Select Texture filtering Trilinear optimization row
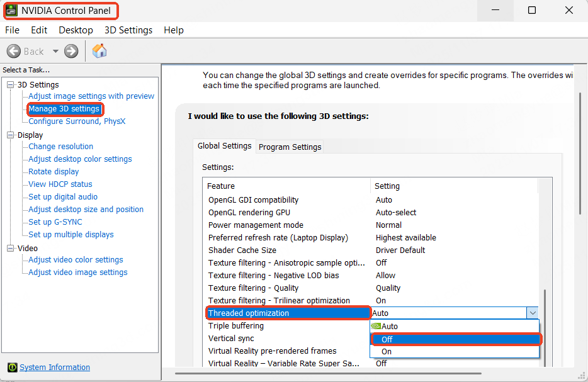 [372, 300]
